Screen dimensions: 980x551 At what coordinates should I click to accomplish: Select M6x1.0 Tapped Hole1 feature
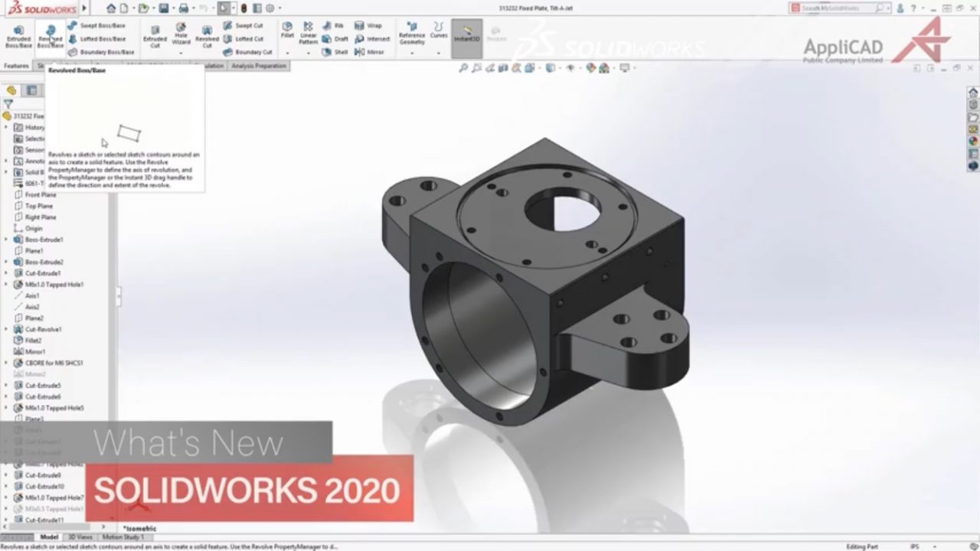[x=48, y=285]
